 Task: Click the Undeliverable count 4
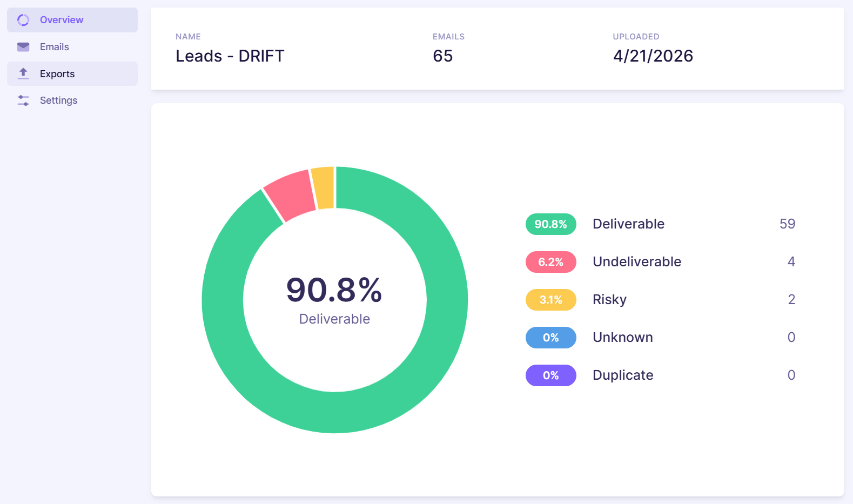point(791,261)
